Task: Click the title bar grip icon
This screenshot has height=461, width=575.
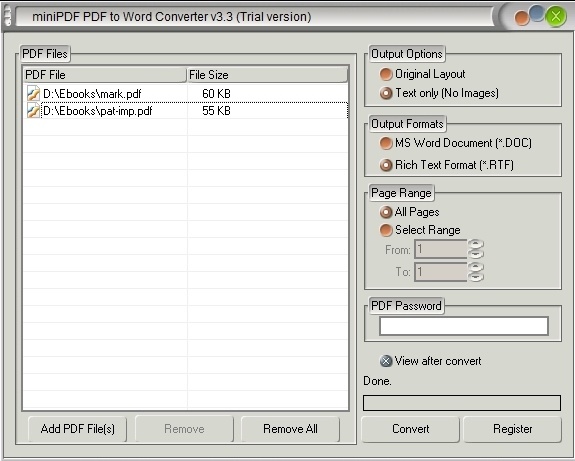Action: point(7,17)
